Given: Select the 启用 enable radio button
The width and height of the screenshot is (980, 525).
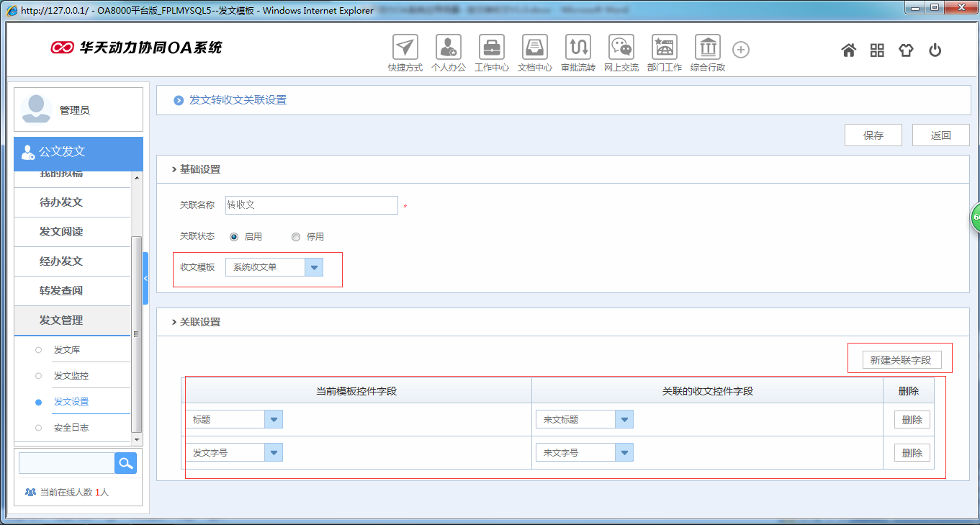Looking at the screenshot, I should click(234, 236).
